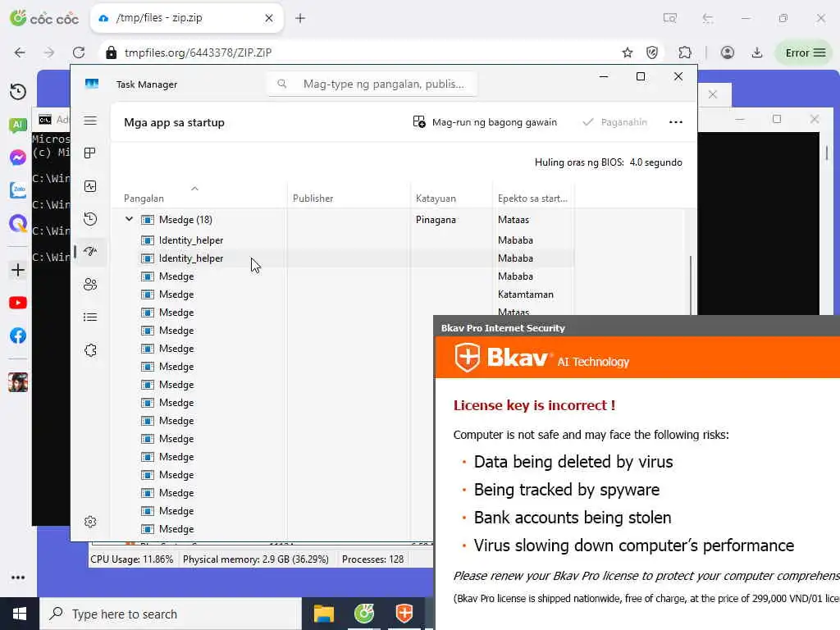Click the Processes: 128 status text

coord(373,559)
